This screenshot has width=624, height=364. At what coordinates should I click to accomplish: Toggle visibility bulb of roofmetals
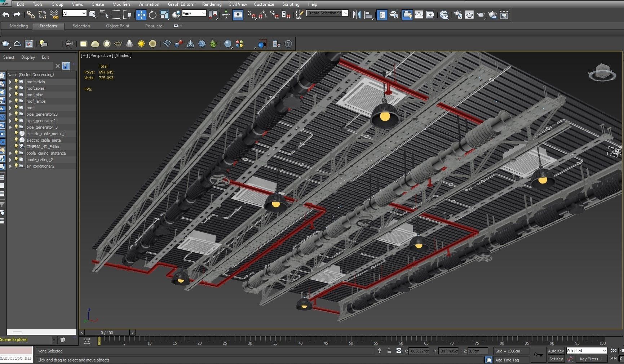pyautogui.click(x=16, y=82)
